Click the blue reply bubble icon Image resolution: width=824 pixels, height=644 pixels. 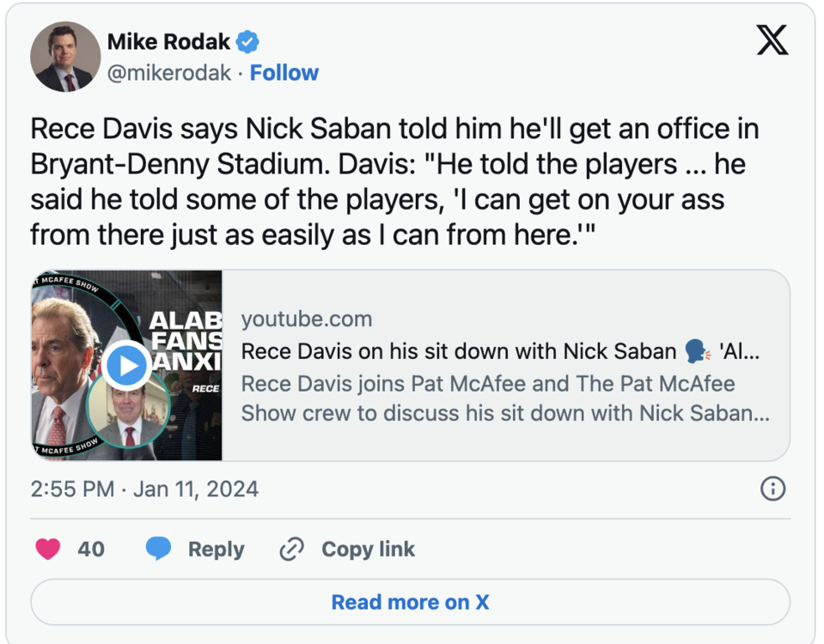(x=158, y=549)
